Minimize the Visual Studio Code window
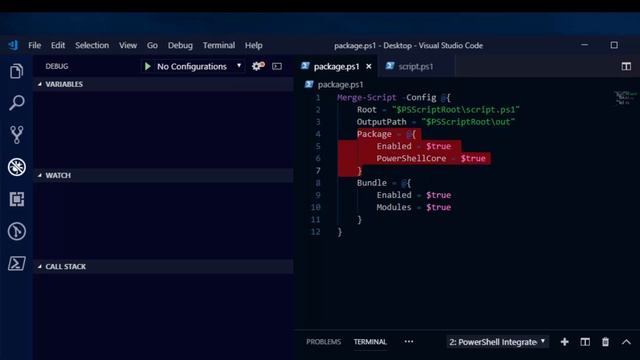This screenshot has height=360, width=640. pos(584,45)
